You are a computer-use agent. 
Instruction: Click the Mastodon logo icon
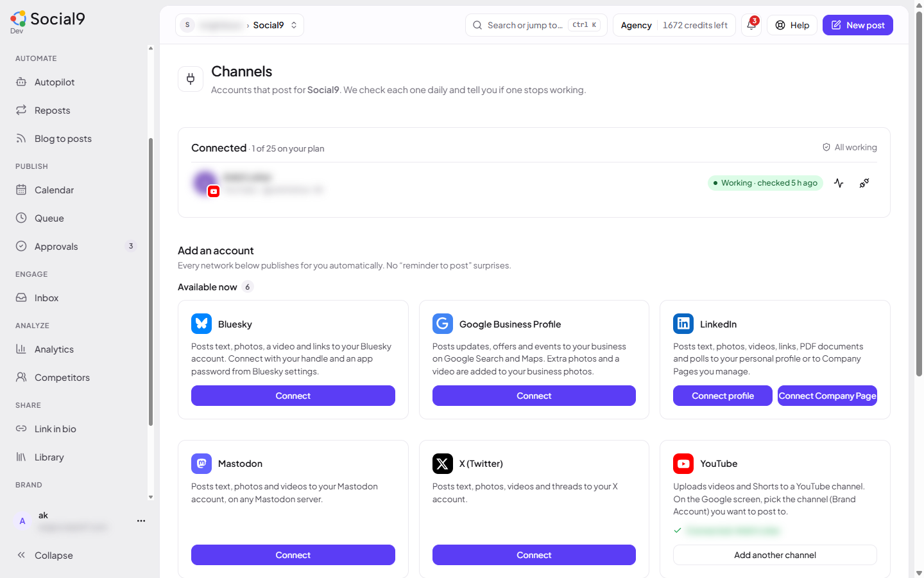tap(201, 464)
